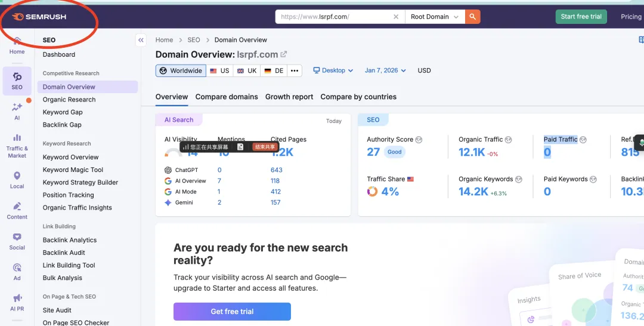Open the Local sidebar icon

click(17, 180)
